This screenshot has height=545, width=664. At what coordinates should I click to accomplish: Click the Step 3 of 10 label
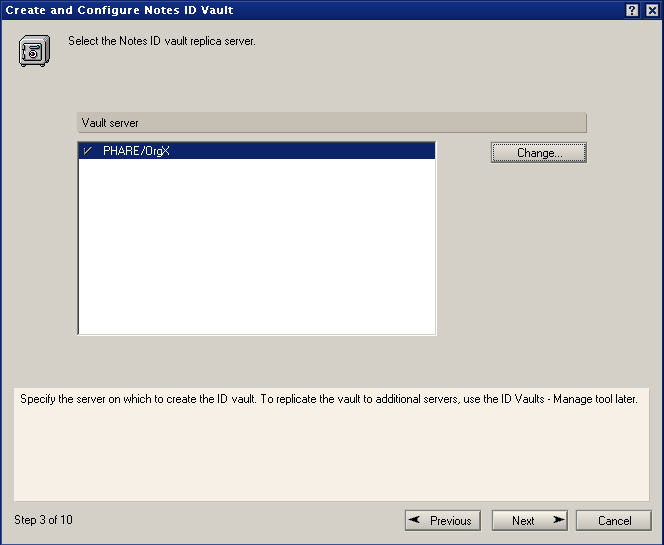point(43,520)
